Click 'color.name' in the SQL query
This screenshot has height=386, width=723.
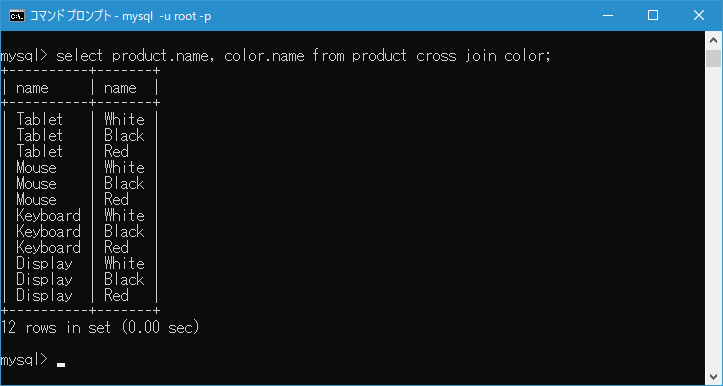point(264,56)
